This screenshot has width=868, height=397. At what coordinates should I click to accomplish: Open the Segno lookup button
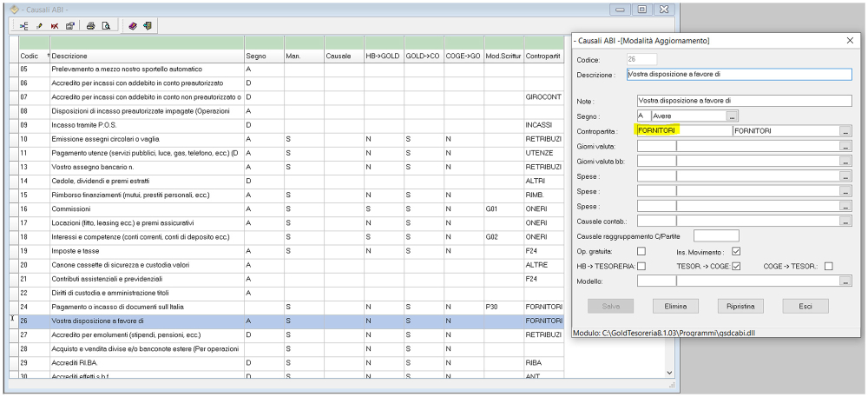(x=732, y=116)
